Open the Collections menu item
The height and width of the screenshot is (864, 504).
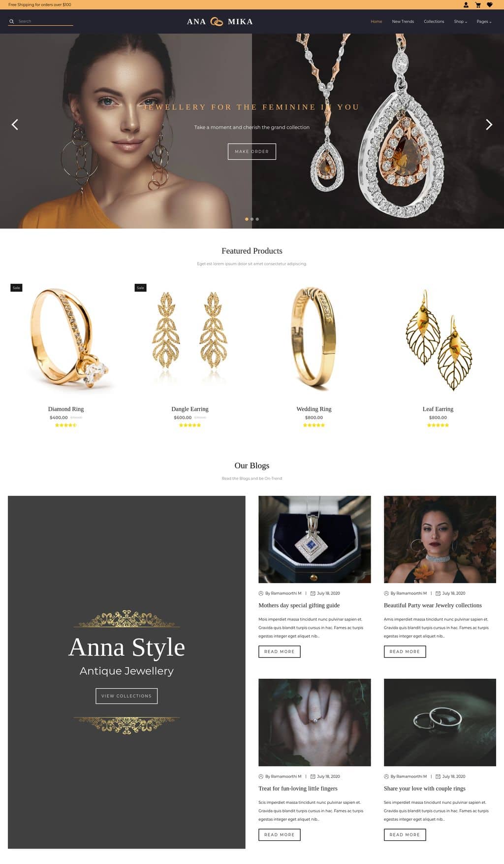coord(434,22)
